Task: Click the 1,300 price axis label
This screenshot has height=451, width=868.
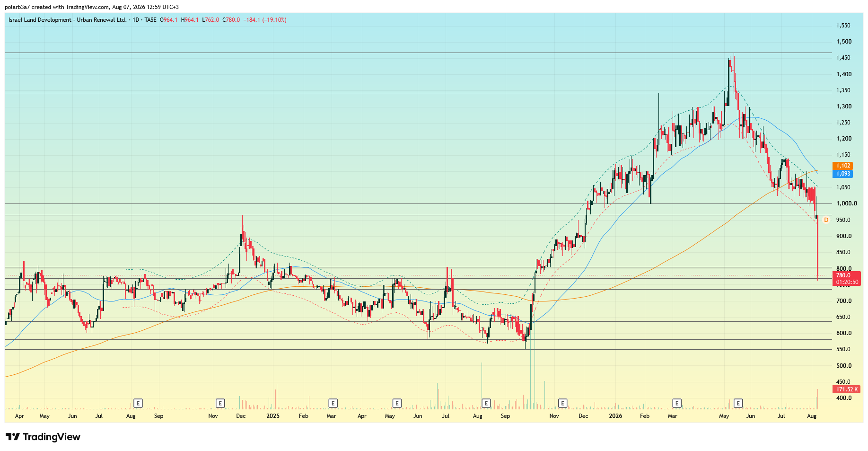Action: point(844,106)
